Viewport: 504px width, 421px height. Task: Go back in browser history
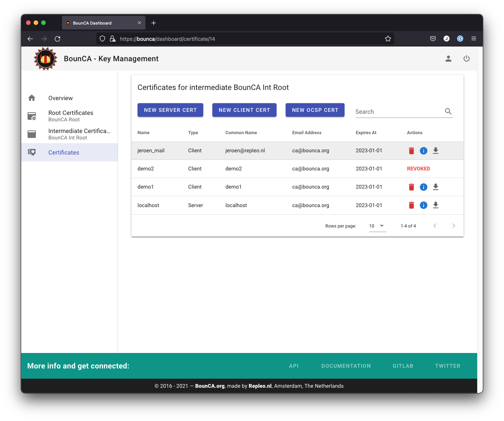click(30, 39)
